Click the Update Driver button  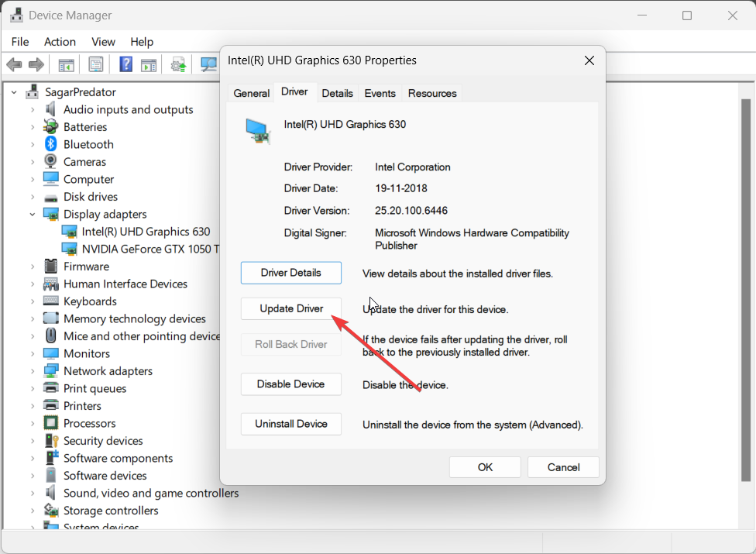[291, 308]
